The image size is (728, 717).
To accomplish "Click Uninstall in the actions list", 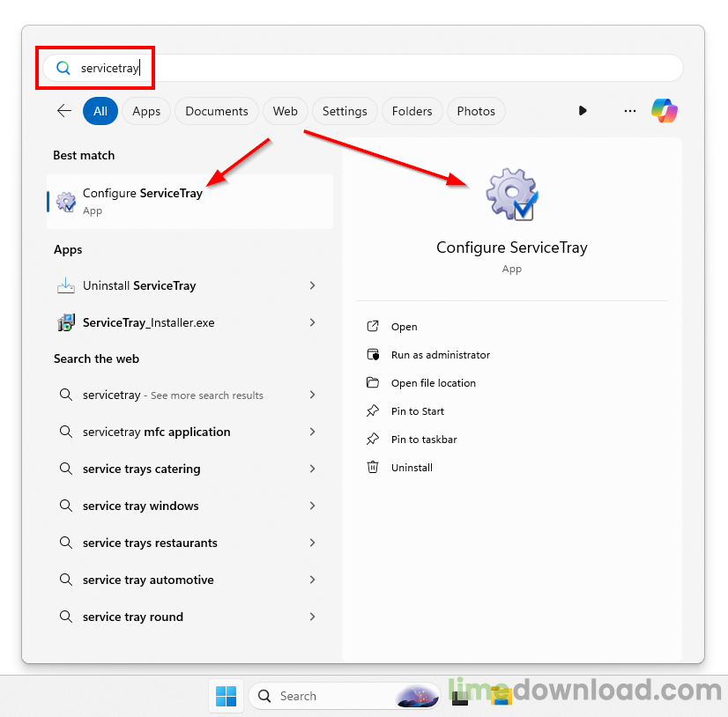I will 412,468.
